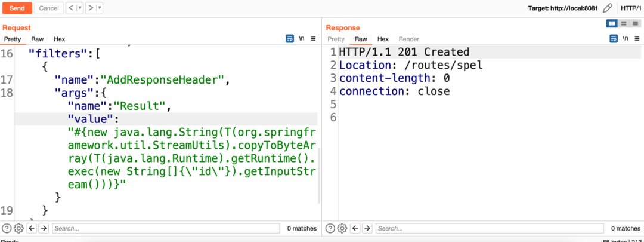Jump to next match in Response search
The image size is (644, 242).
coord(367,228)
